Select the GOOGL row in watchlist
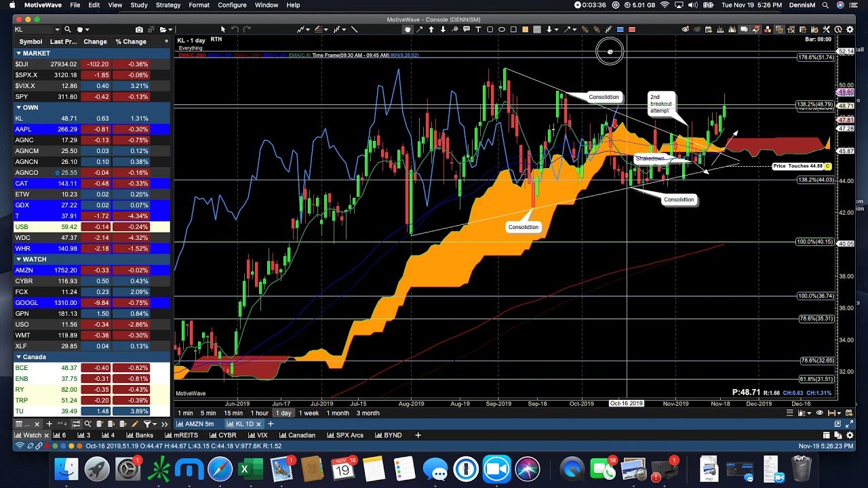The width and height of the screenshot is (868, 488). [92, 302]
